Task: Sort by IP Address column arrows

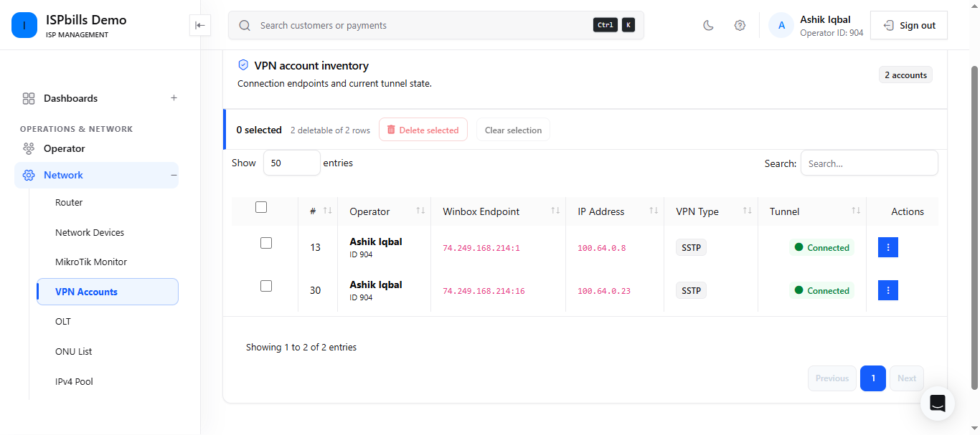Action: point(654,211)
